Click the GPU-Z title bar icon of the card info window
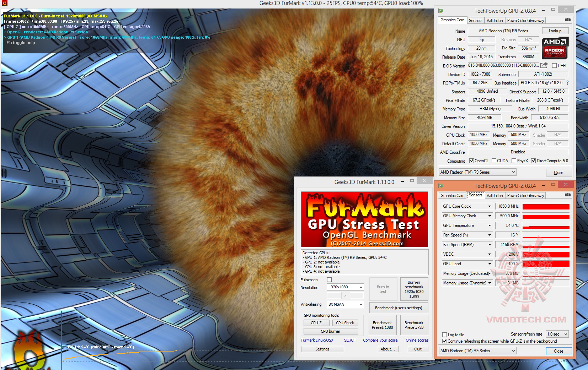This screenshot has height=370, width=588. tap(441, 11)
